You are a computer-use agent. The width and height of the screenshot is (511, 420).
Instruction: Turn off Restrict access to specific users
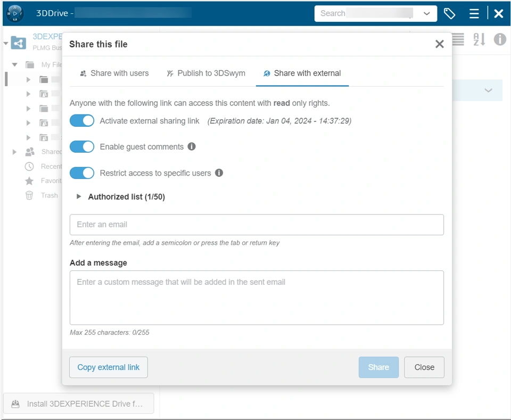point(82,173)
